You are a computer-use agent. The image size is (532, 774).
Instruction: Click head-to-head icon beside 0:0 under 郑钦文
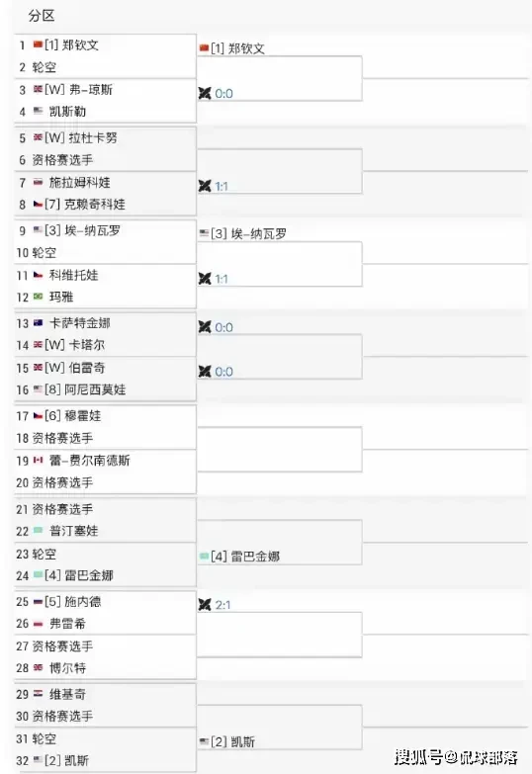point(205,93)
